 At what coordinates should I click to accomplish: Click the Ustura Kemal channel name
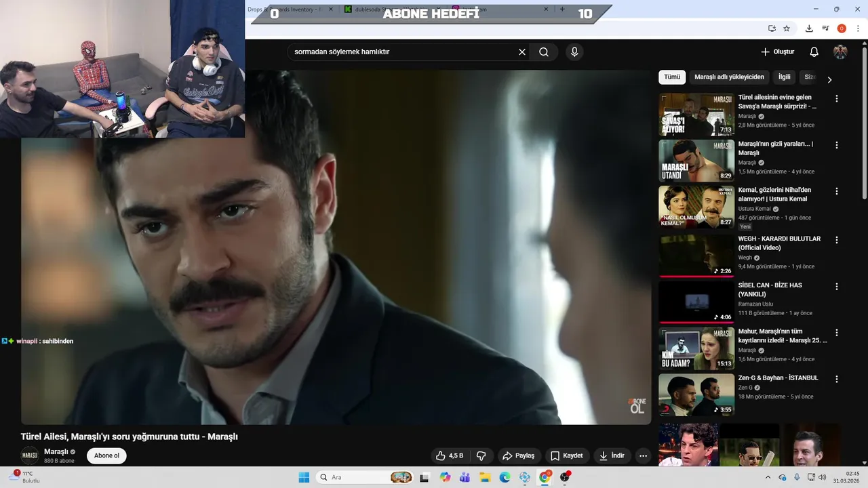(x=754, y=209)
